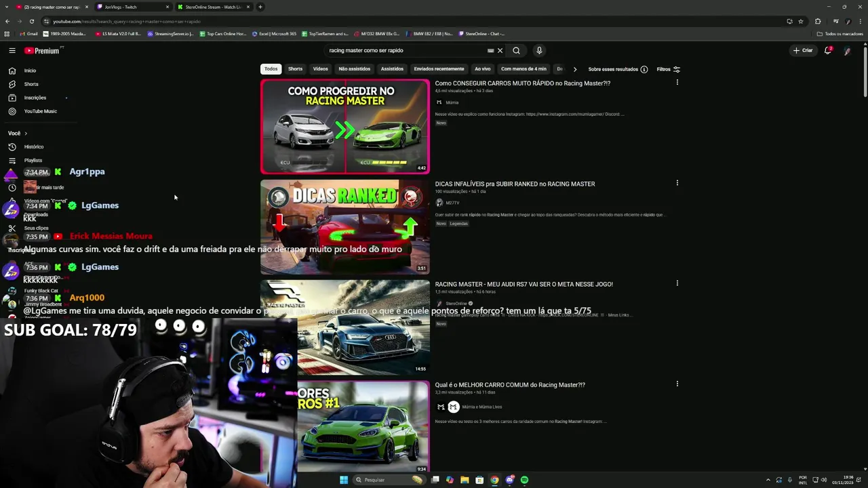
Task: Open the on-screen keyboard icon in search
Action: tap(490, 50)
